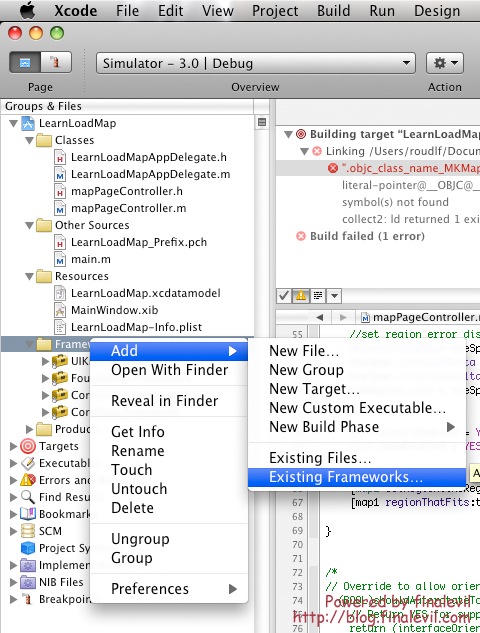Viewport: 480px width, 633px height.
Task: Collapse the LearnLoadMap project tree
Action: (x=13, y=123)
